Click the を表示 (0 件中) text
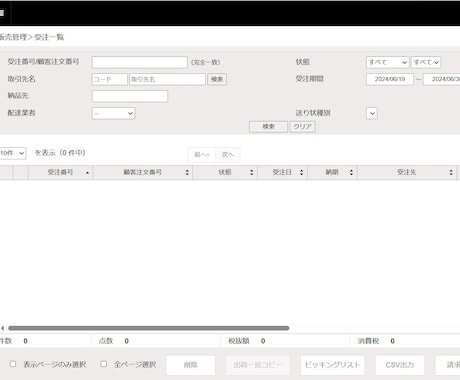The height and width of the screenshot is (380, 460). point(60,153)
